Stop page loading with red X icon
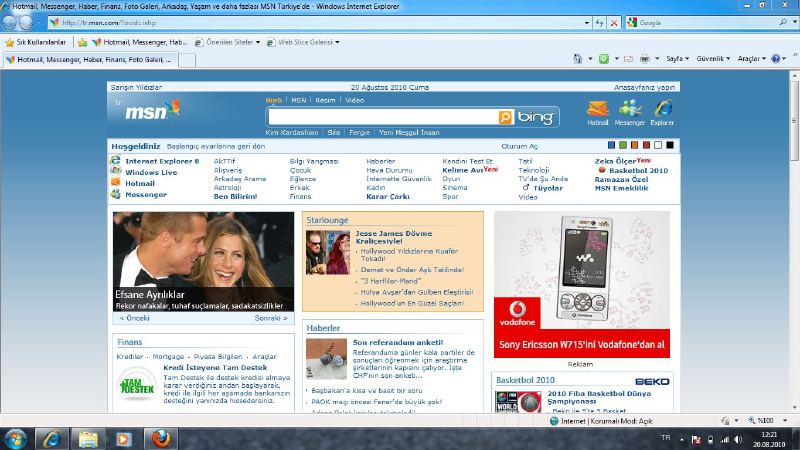800x450 pixels. coord(614,23)
